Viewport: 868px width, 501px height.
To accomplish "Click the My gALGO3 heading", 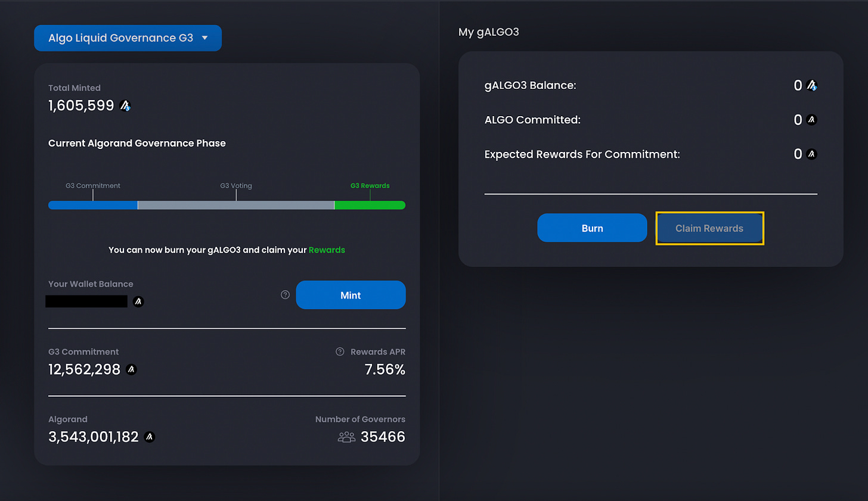I will (489, 32).
